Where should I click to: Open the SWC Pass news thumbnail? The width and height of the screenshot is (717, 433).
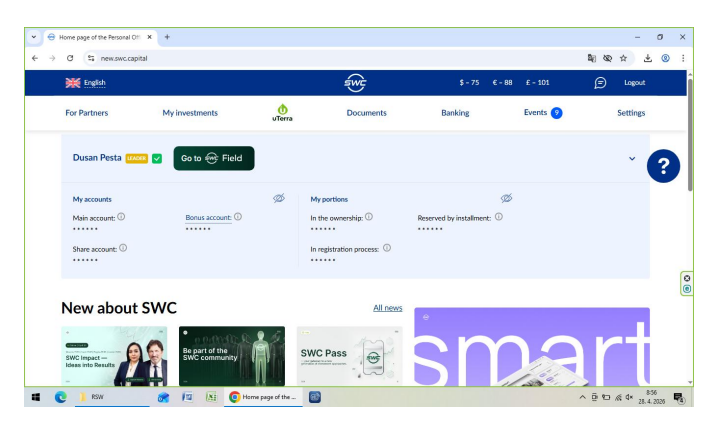[349, 356]
